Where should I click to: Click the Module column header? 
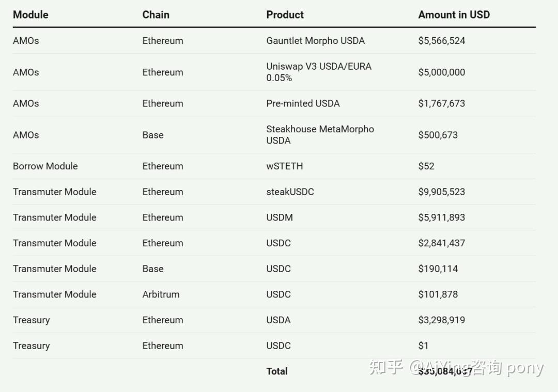click(30, 15)
